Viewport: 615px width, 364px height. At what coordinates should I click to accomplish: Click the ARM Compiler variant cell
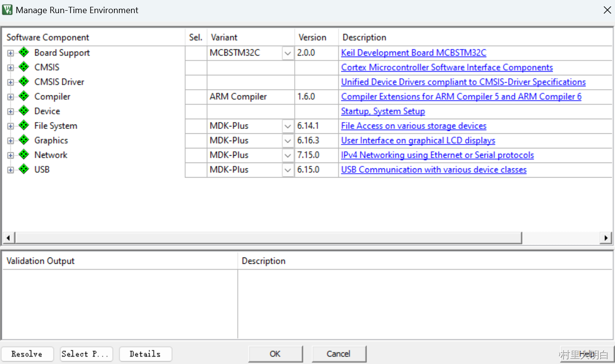[251, 97]
